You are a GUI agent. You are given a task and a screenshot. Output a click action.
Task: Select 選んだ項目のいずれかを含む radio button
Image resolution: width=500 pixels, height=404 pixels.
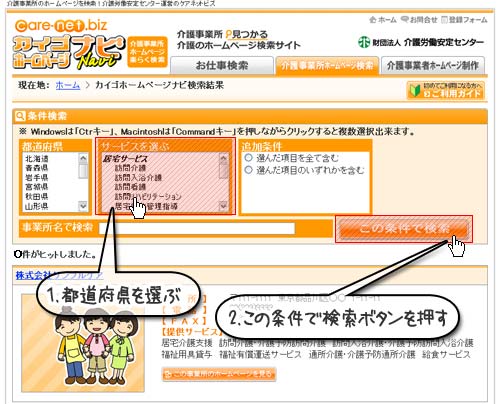point(248,170)
